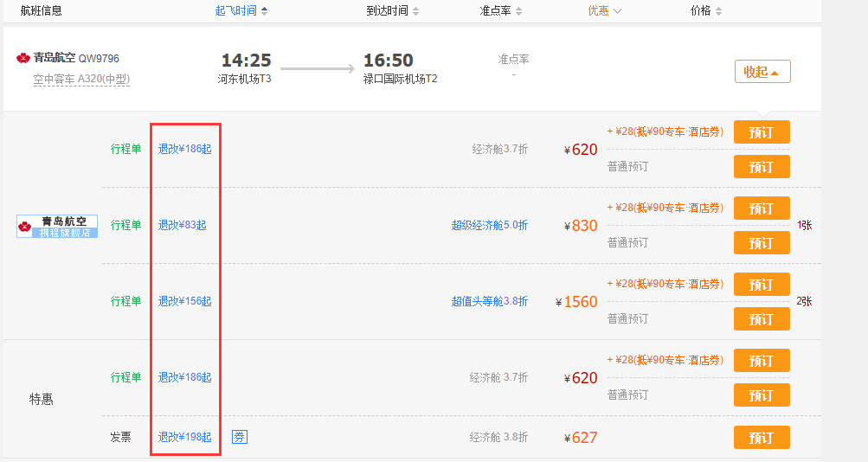Book ¥830 fare with 普通预订
The image size is (868, 462).
[x=762, y=243]
